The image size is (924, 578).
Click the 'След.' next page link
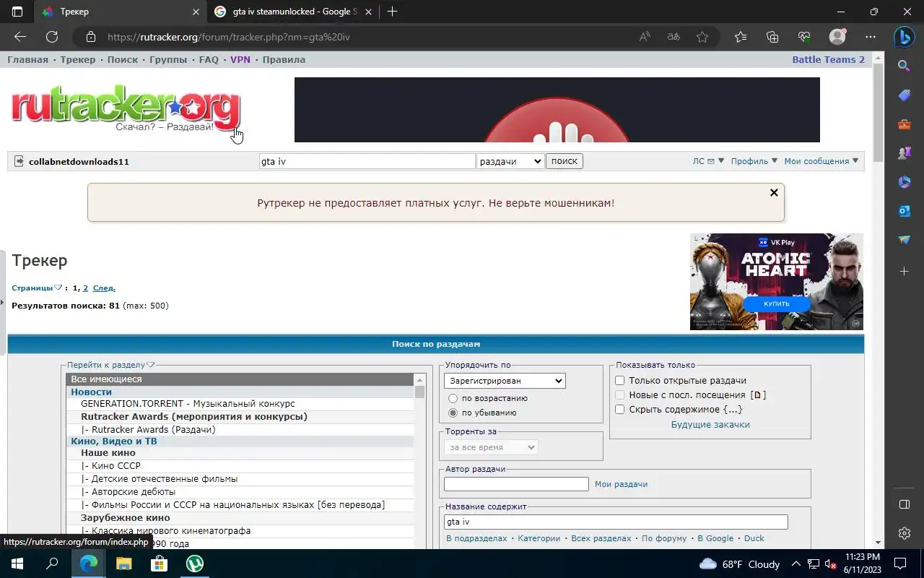(104, 288)
